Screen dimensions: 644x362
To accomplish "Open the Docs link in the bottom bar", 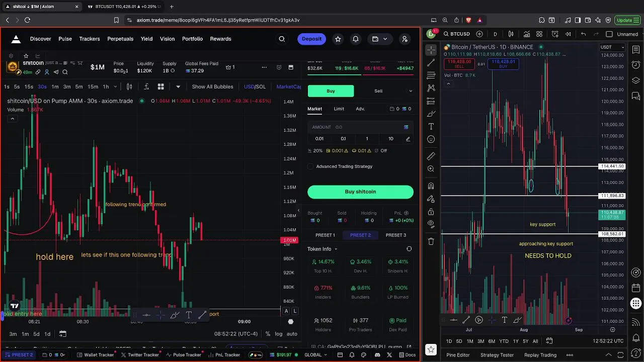I will pos(407,355).
